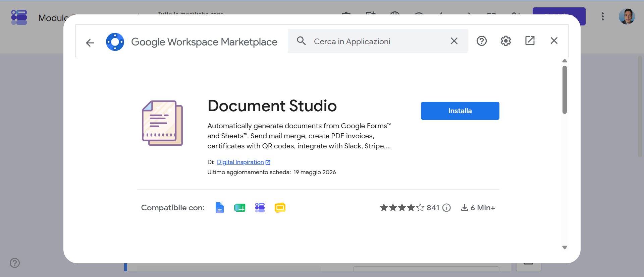Click the rating info icon next to 841
The width and height of the screenshot is (644, 277).
[446, 208]
